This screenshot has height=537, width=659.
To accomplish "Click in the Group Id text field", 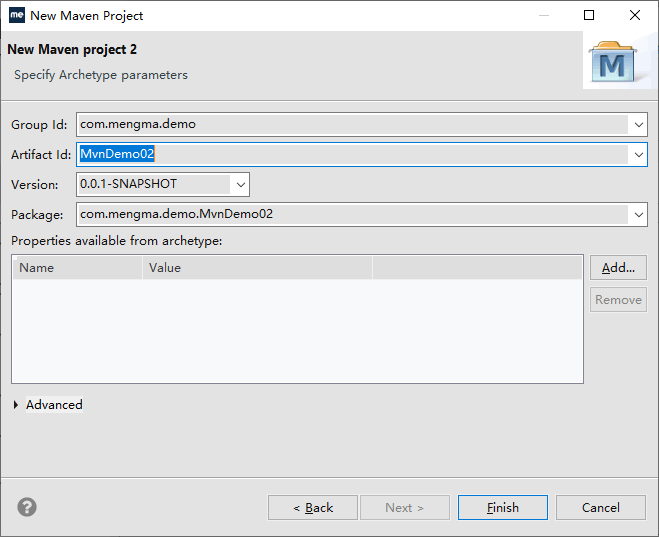I will coord(350,125).
